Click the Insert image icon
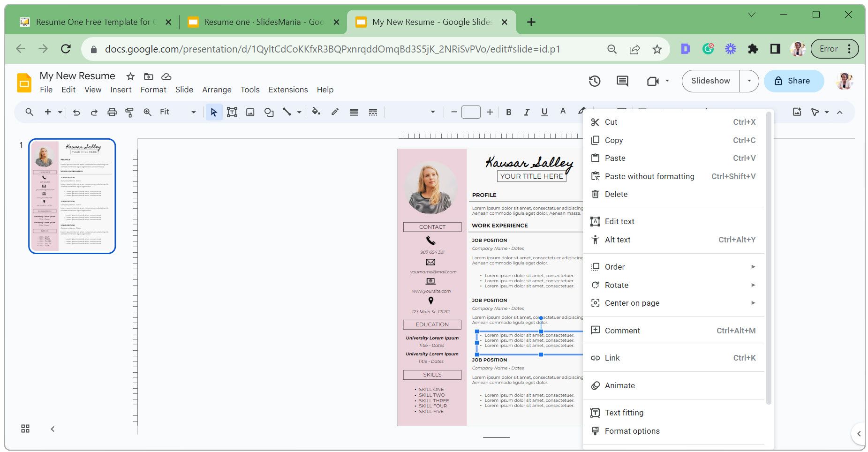The width and height of the screenshot is (868, 452). 250,112
